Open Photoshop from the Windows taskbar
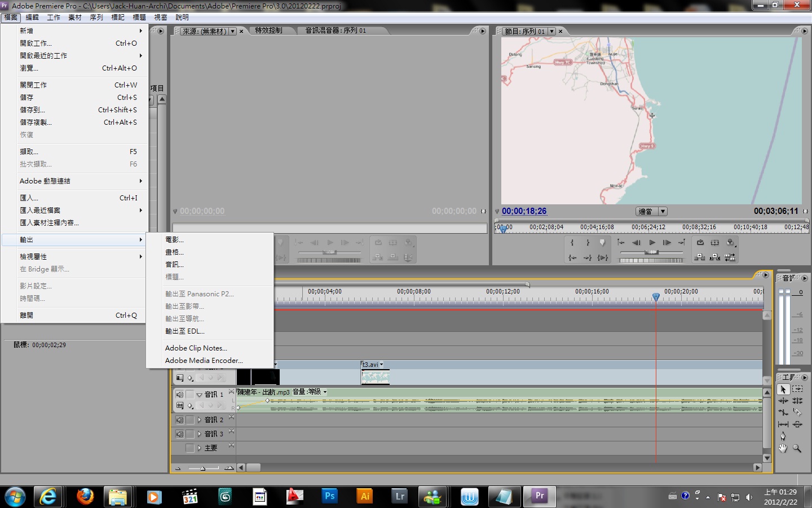The image size is (812, 508). click(330, 497)
